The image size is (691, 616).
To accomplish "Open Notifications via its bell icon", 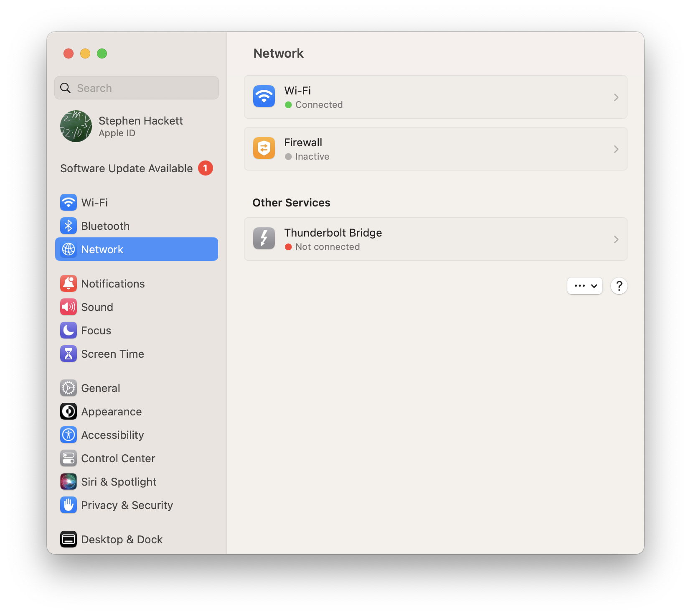I will point(69,284).
